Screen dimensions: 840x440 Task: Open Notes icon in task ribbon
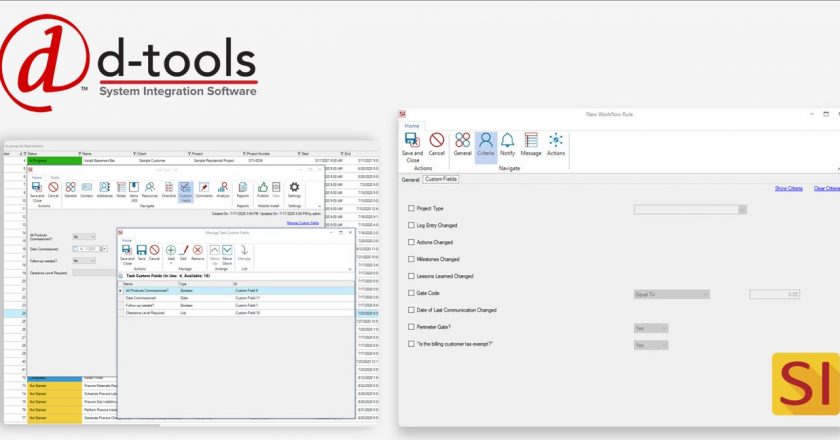tap(121, 190)
